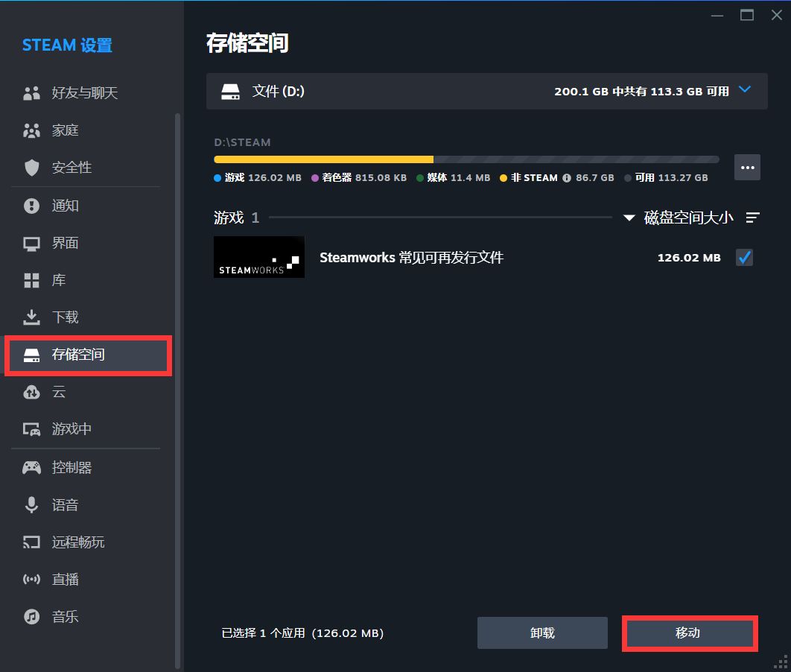The width and height of the screenshot is (791, 672).
Task: Open the 磁盘空间大小 sort dropdown
Action: tap(678, 218)
